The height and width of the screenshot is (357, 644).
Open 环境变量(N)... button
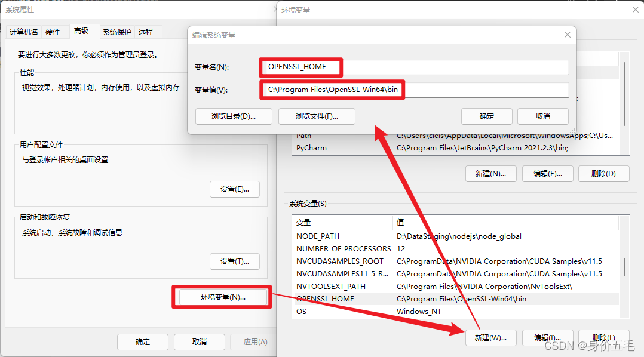click(223, 297)
